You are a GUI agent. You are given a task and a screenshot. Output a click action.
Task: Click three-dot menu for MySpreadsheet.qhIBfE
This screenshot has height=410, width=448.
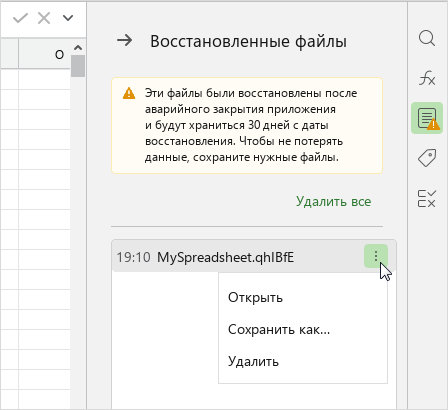376,256
